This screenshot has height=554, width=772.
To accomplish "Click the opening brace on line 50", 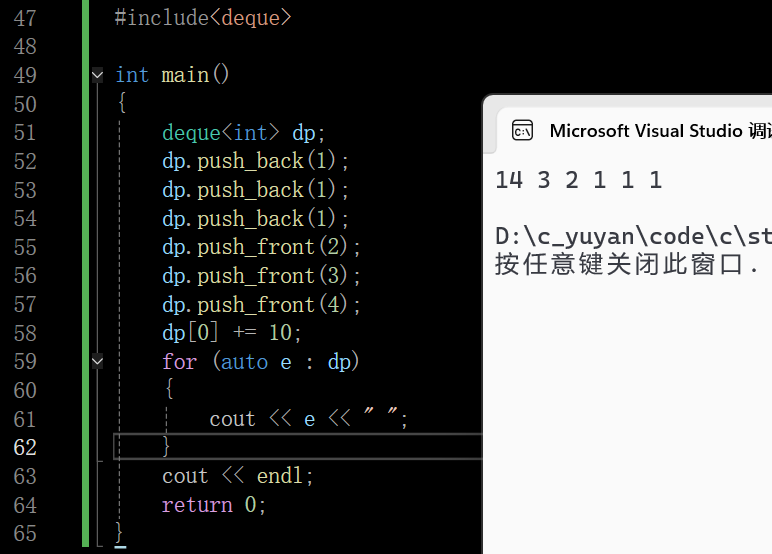I will point(122,103).
